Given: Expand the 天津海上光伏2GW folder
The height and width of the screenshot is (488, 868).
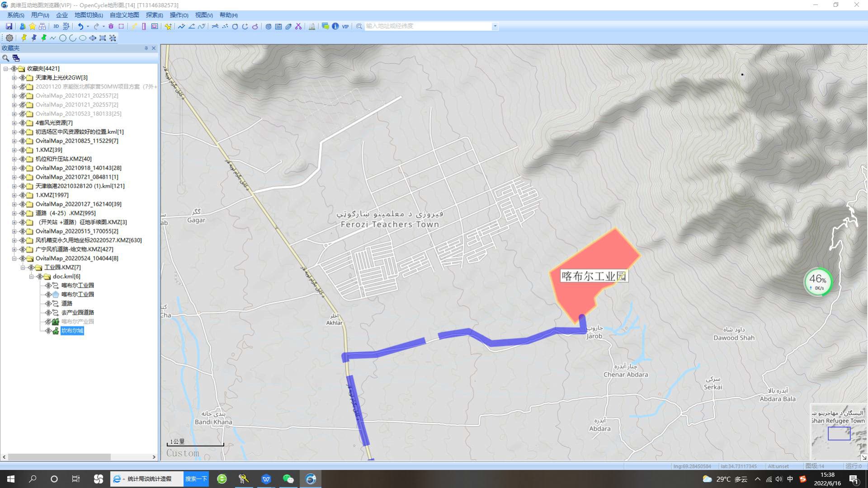Looking at the screenshot, I should point(14,78).
